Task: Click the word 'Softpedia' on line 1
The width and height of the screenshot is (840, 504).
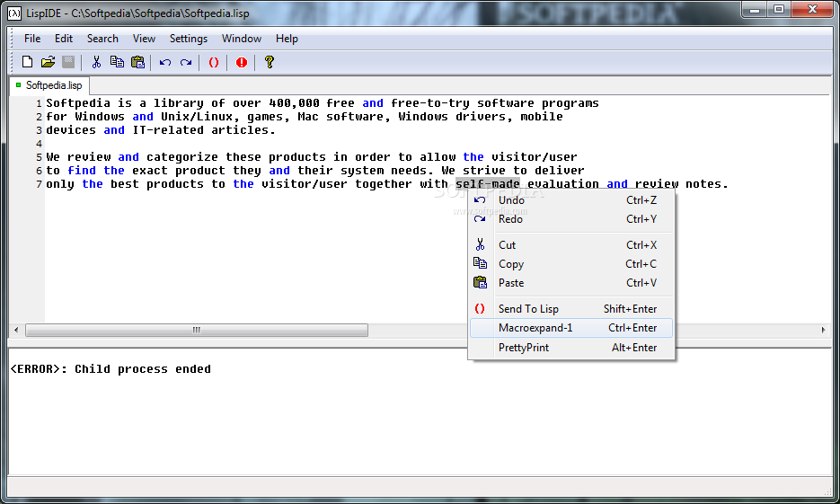Action: point(78,103)
